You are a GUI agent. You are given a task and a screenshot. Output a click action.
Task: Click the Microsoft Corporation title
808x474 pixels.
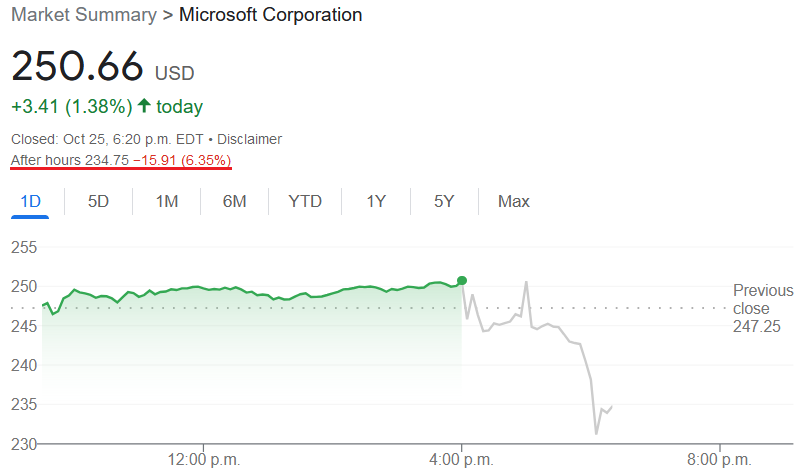pyautogui.click(x=271, y=14)
